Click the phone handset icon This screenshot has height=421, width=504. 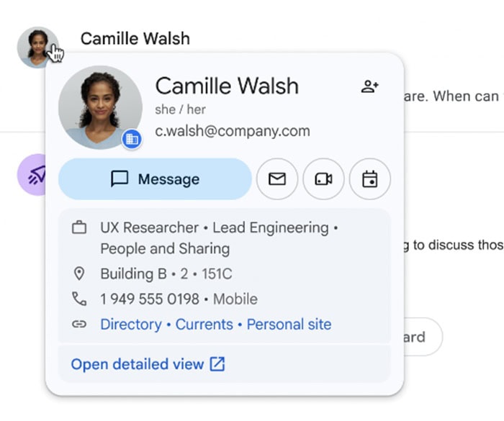(79, 299)
